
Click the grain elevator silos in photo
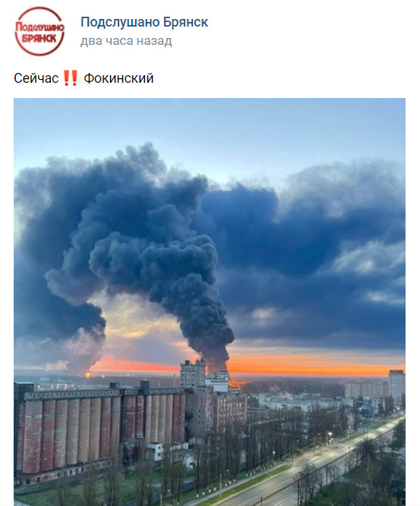pos(100,429)
